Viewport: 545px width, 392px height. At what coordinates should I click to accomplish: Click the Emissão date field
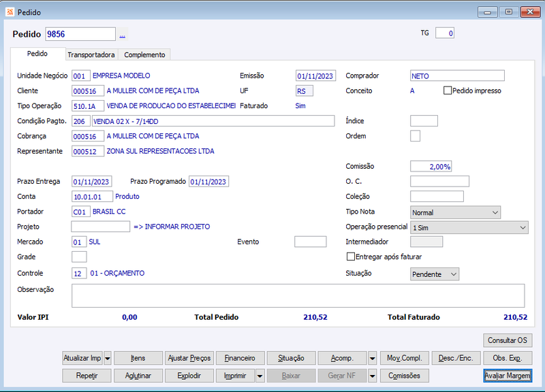[x=315, y=76]
